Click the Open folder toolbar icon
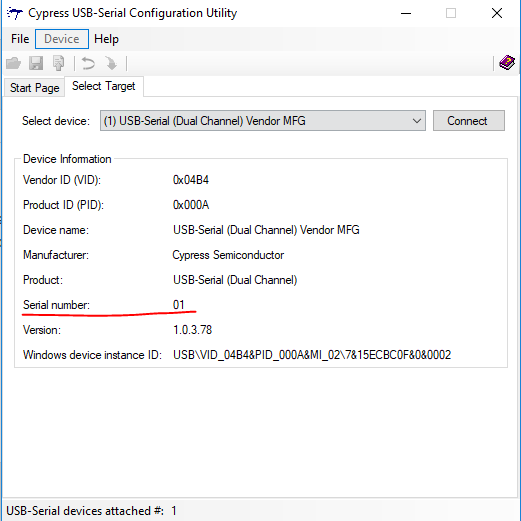This screenshot has width=521, height=521. pos(14,63)
